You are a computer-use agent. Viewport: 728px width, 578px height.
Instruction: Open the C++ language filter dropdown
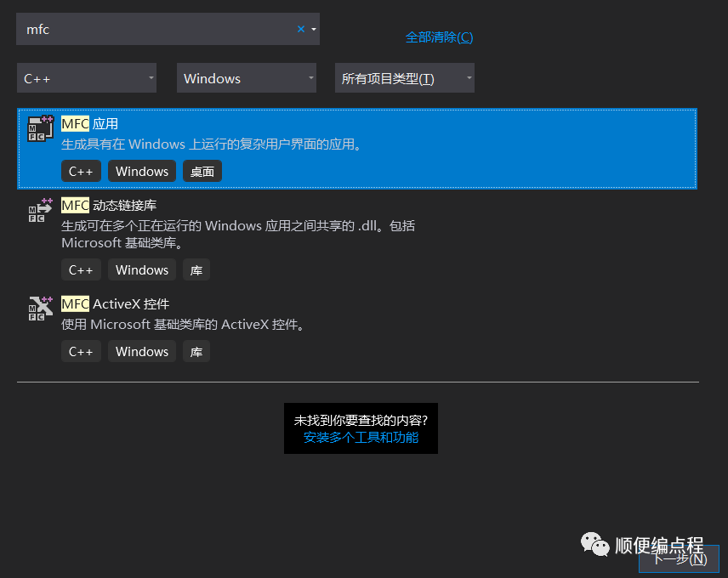tap(87, 78)
